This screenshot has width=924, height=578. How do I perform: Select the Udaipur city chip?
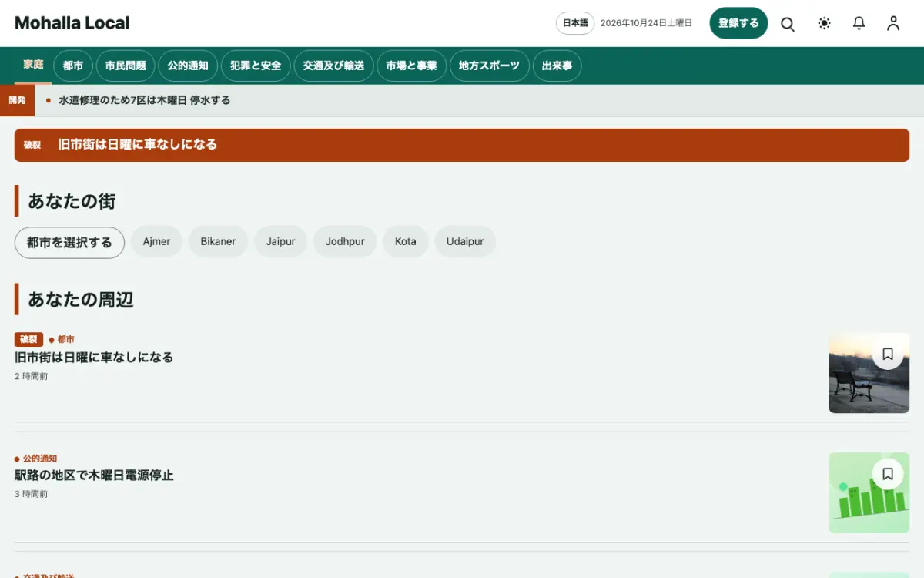[465, 241]
